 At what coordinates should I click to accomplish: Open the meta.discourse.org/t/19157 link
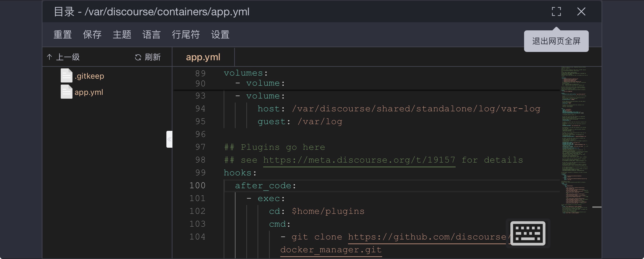(359, 160)
